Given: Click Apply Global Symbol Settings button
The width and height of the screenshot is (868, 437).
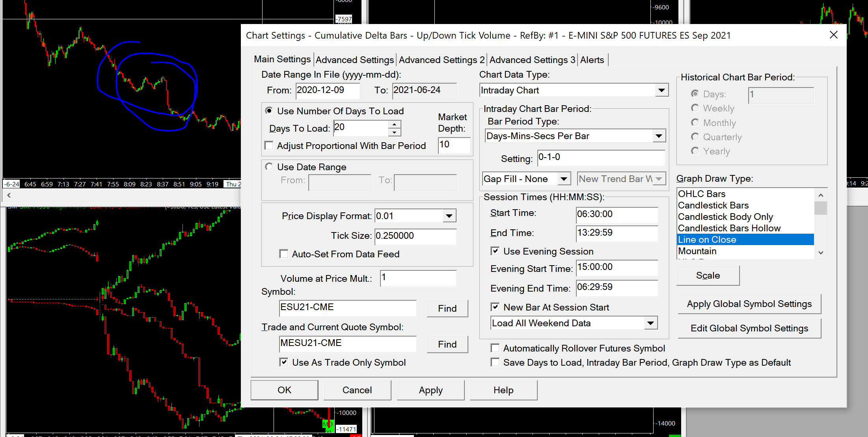Looking at the screenshot, I should point(749,304).
